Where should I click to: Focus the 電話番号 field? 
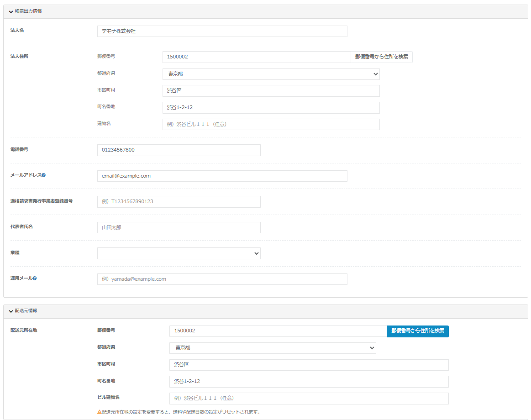click(x=179, y=150)
